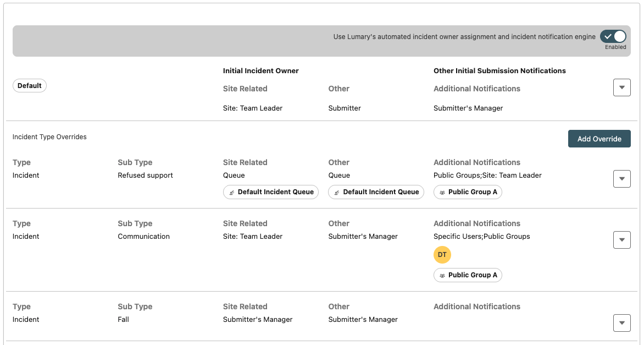Screen dimensions: 644x345
Task: Click Default Incident Queue text under Other
Action: [x=381, y=192]
